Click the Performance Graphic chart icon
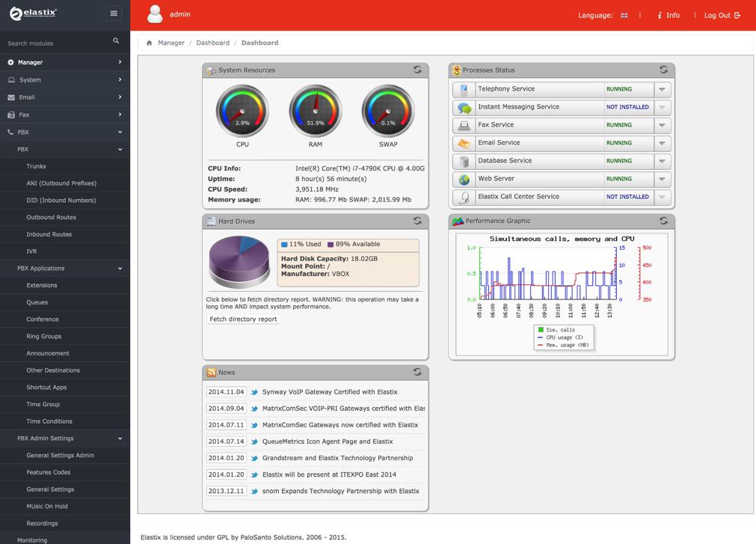Image resolution: width=756 pixels, height=544 pixels. pyautogui.click(x=458, y=221)
